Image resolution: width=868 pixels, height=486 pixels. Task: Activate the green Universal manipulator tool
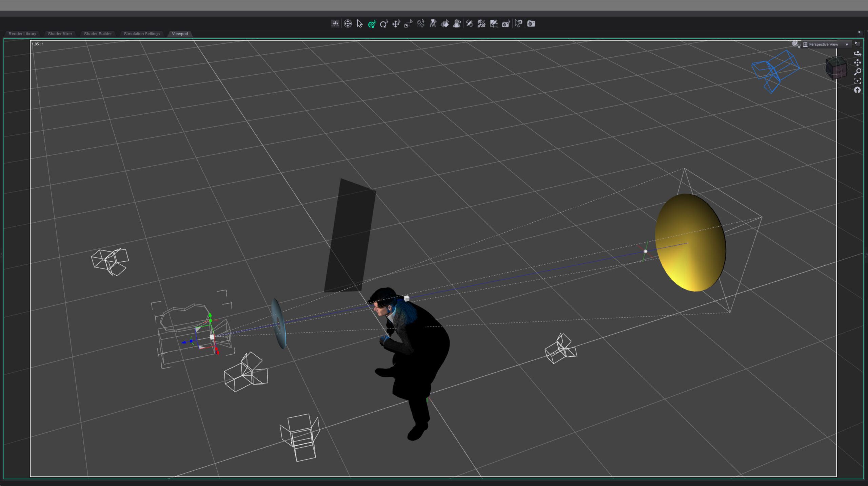point(372,24)
